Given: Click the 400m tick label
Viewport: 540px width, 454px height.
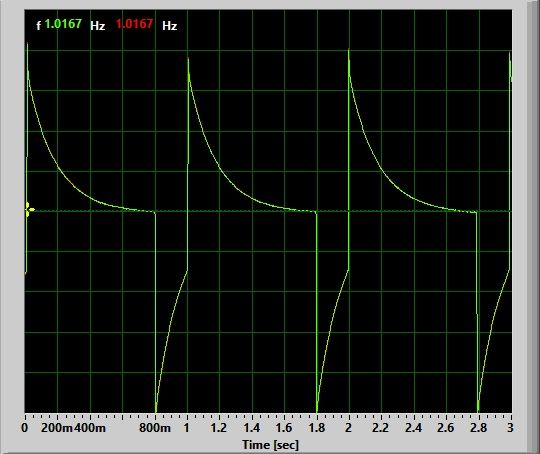Looking at the screenshot, I should click(x=90, y=428).
